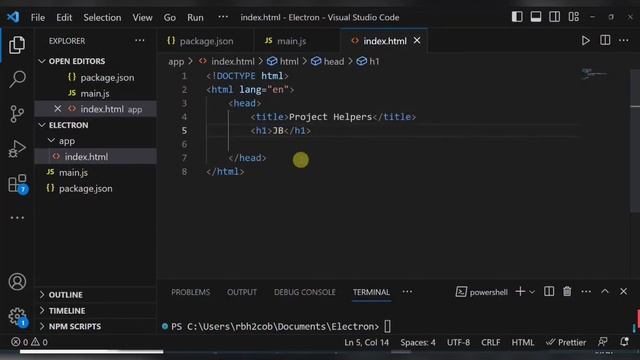640x360 pixels.
Task: Open the Run menu
Action: point(195,18)
